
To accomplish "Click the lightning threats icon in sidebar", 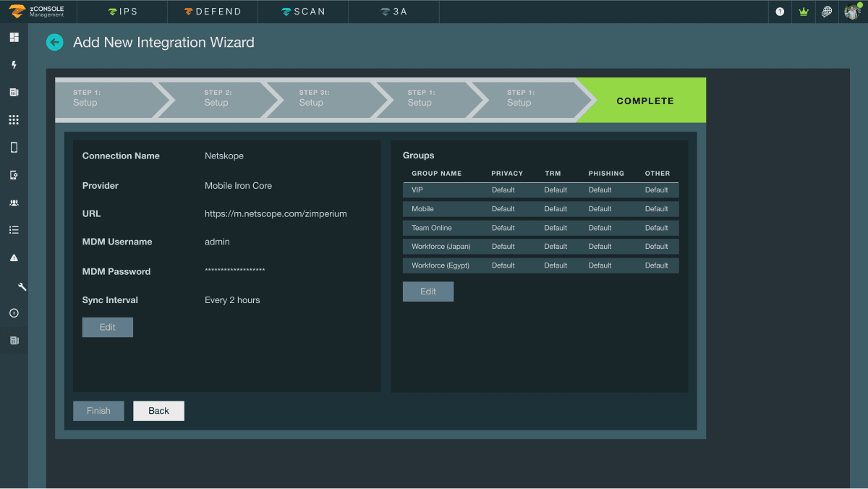I will click(13, 64).
